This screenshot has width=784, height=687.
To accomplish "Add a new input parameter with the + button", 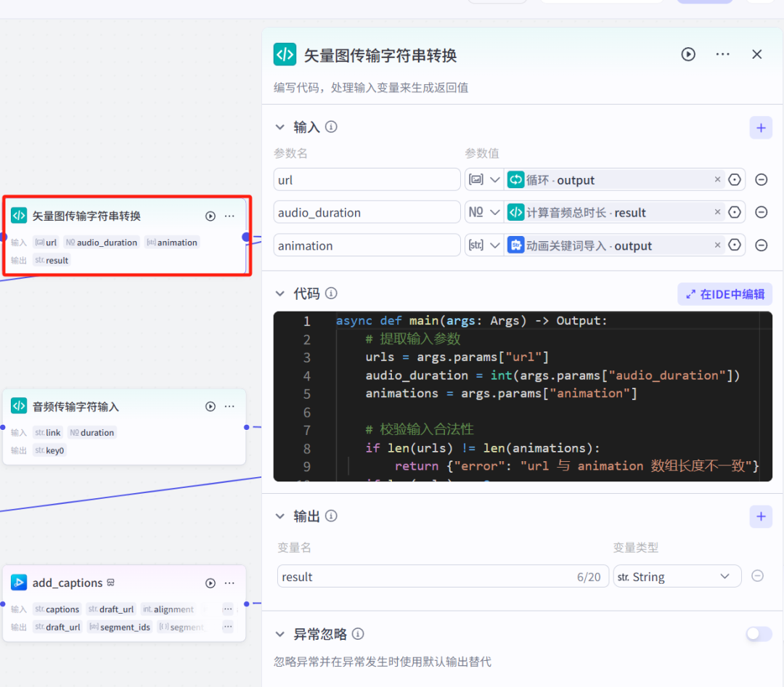I will pyautogui.click(x=761, y=127).
